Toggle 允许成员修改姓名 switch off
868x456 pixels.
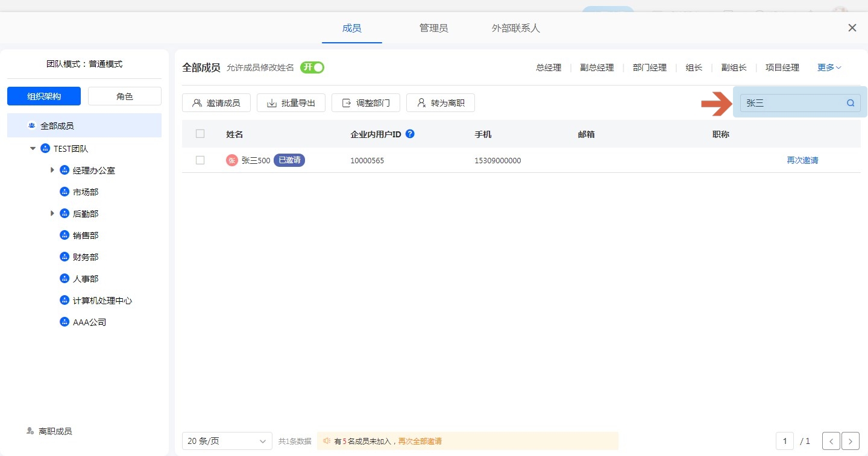tap(312, 67)
